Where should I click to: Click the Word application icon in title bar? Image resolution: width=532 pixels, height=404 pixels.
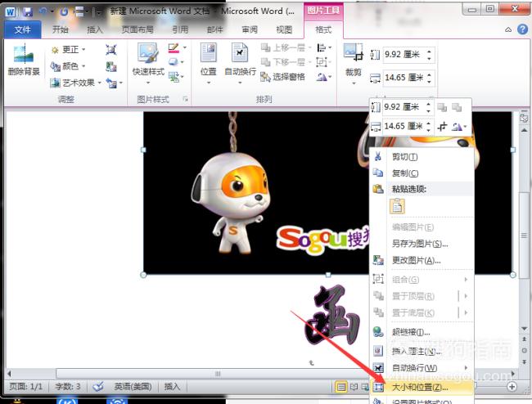click(10, 12)
